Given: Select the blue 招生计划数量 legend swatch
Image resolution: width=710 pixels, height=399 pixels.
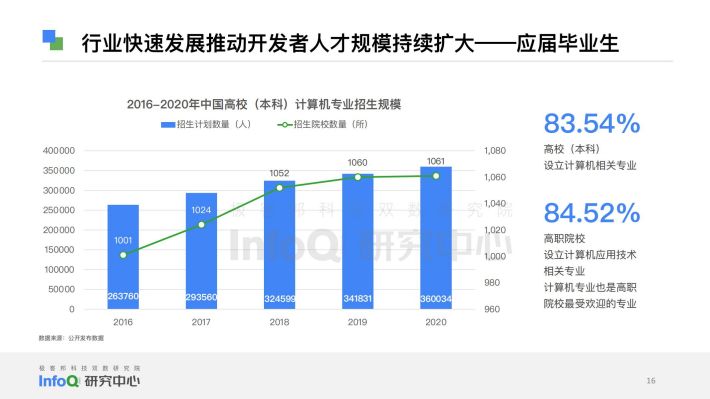Looking at the screenshot, I should 168,125.
